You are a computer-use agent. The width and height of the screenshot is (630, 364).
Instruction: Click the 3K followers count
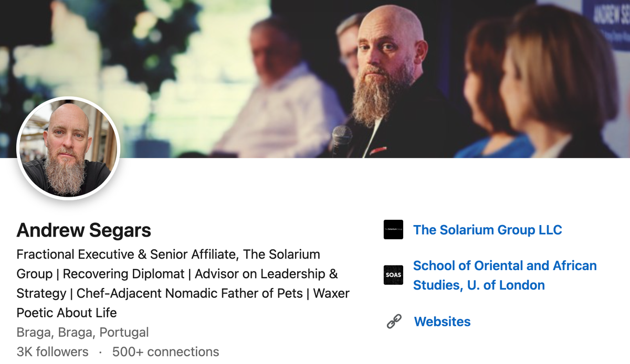click(52, 351)
